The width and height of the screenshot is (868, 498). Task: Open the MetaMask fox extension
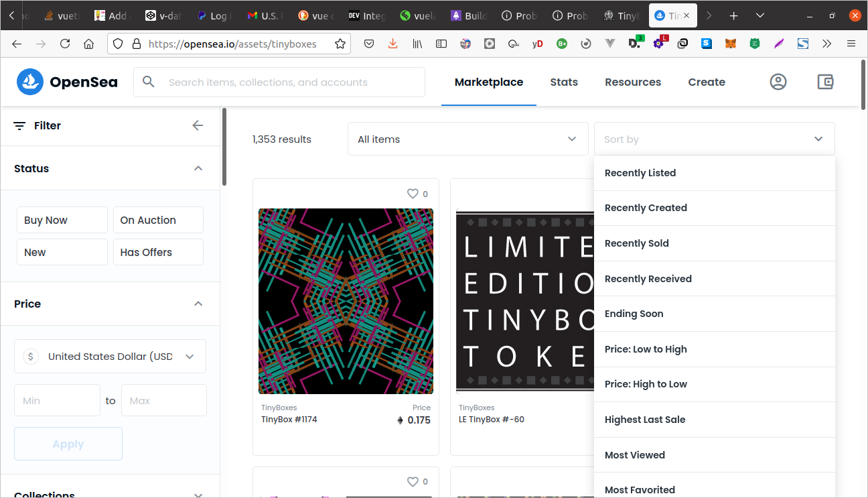731,44
